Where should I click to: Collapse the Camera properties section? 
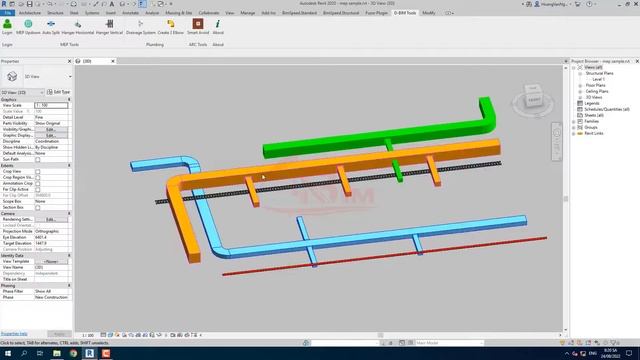pos(69,213)
